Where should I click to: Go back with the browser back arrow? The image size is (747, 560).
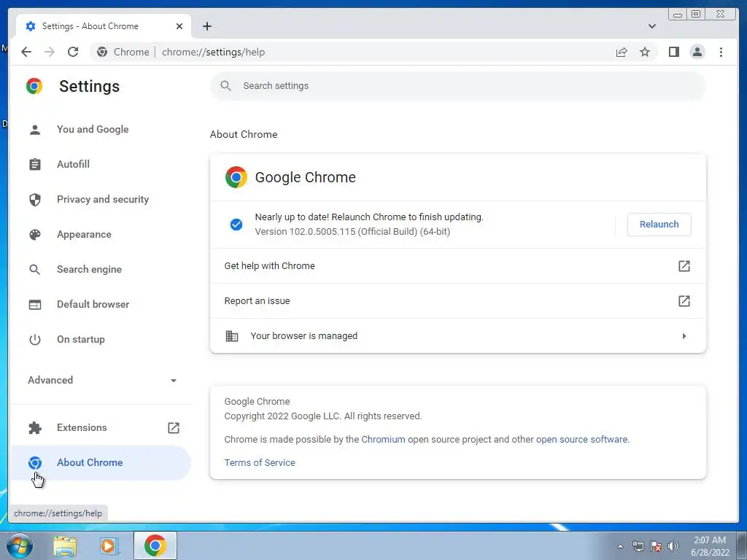pyautogui.click(x=26, y=52)
